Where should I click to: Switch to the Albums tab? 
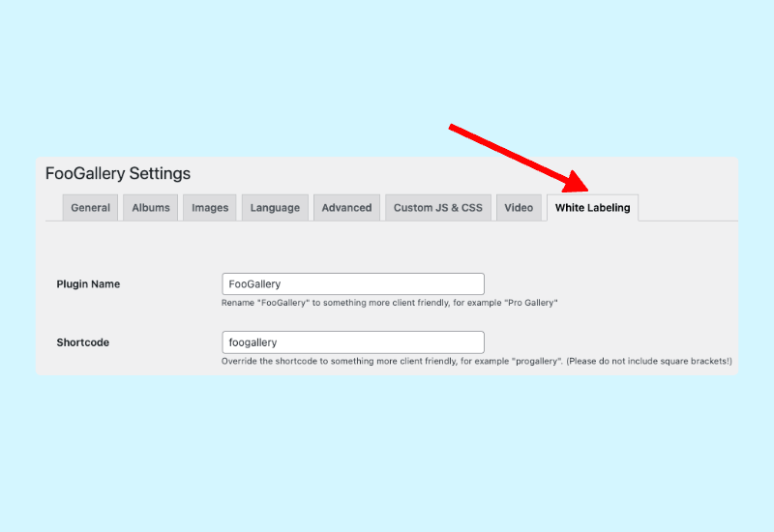[x=150, y=208]
